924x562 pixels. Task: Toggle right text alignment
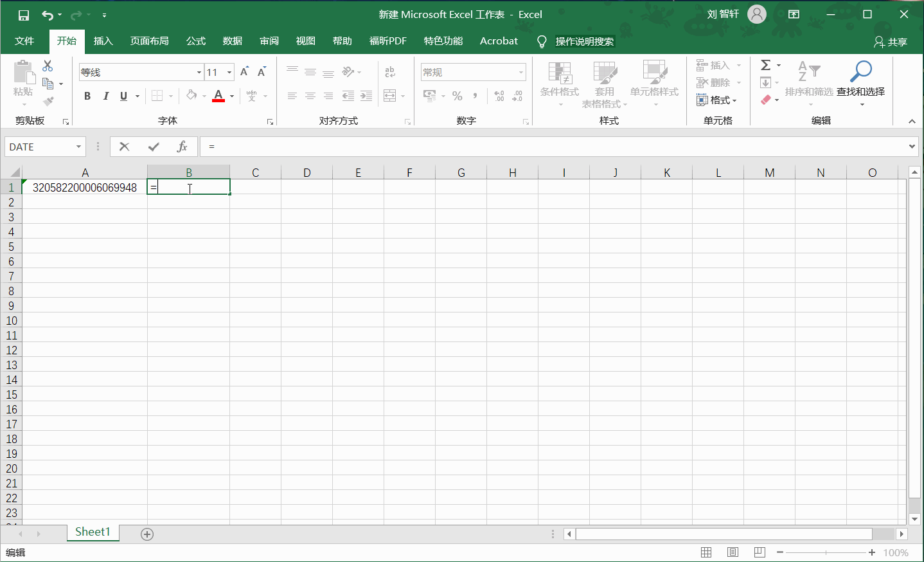[328, 96]
